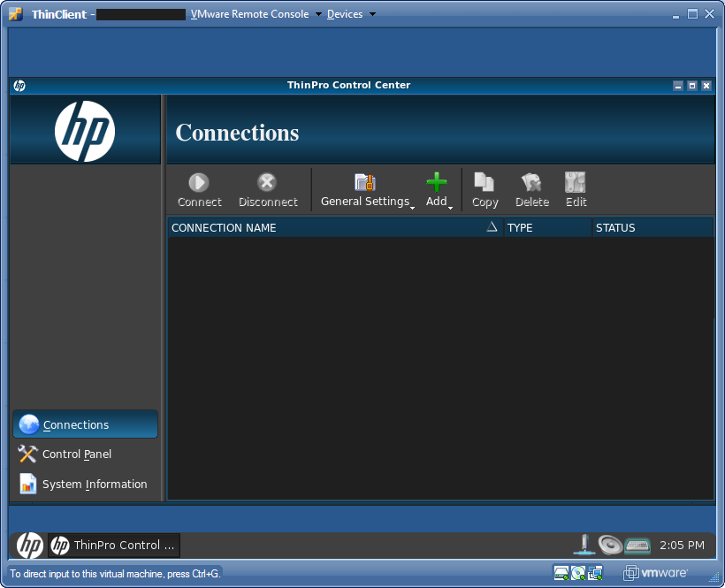Sort by STATUS column header
Image resolution: width=725 pixels, height=588 pixels.
click(x=652, y=228)
